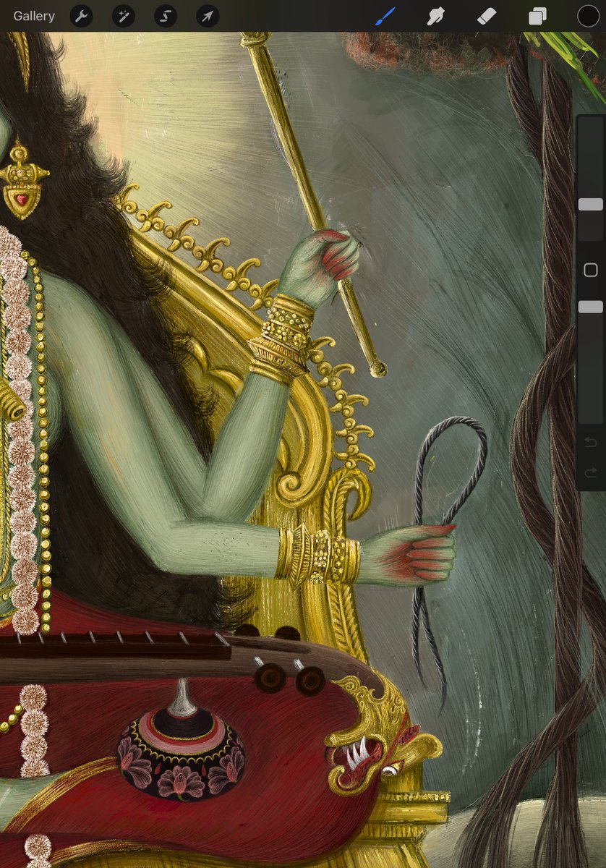The width and height of the screenshot is (606, 868).
Task: Toggle the Eraser tool active
Action: 486,16
